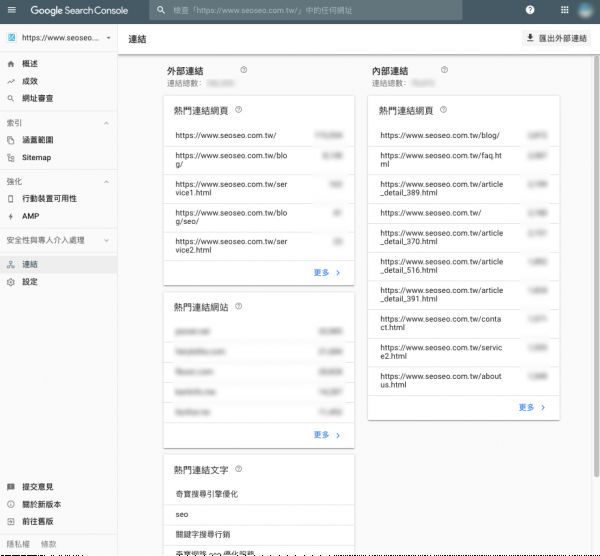Click the lightning bolt icon beside AMP

11,216
